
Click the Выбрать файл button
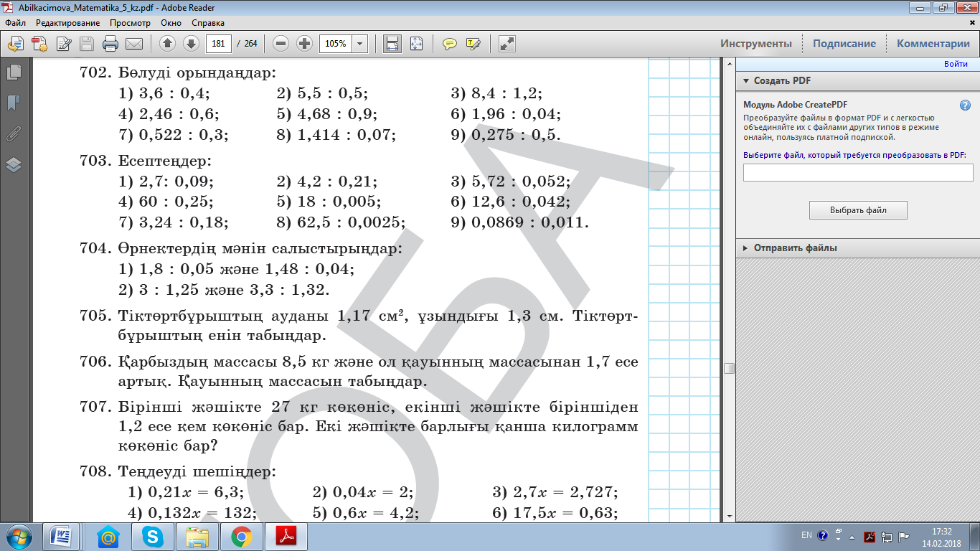click(x=858, y=210)
